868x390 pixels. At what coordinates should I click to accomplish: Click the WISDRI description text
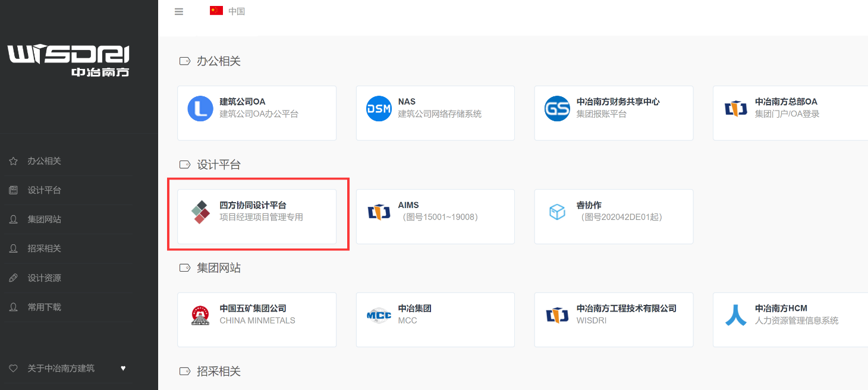(590, 320)
